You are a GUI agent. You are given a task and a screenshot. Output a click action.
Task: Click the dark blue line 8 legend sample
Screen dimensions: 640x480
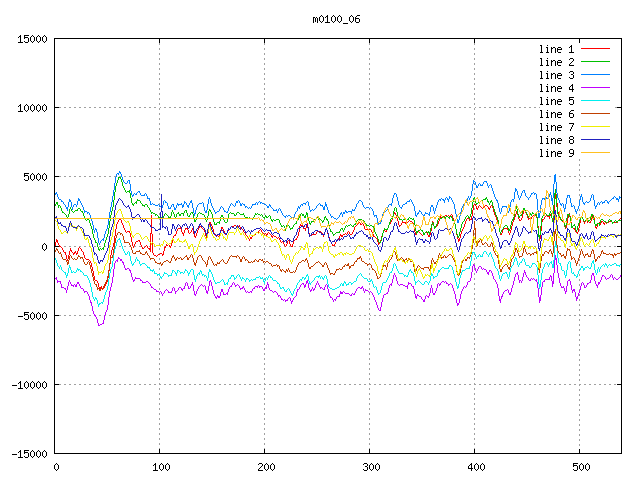click(596, 140)
